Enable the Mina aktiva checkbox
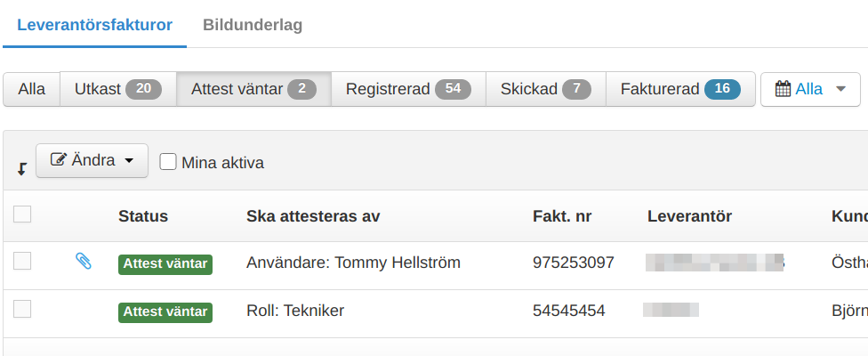The width and height of the screenshot is (868, 356). [x=168, y=162]
